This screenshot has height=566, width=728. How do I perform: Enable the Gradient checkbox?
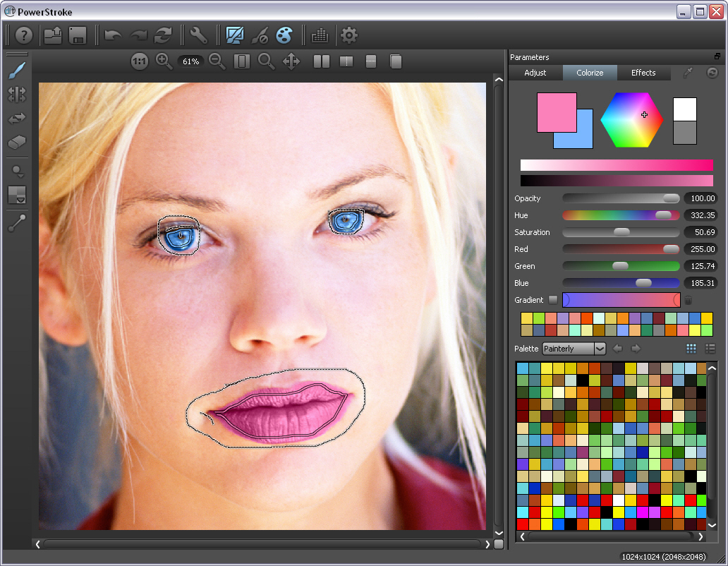click(x=552, y=300)
